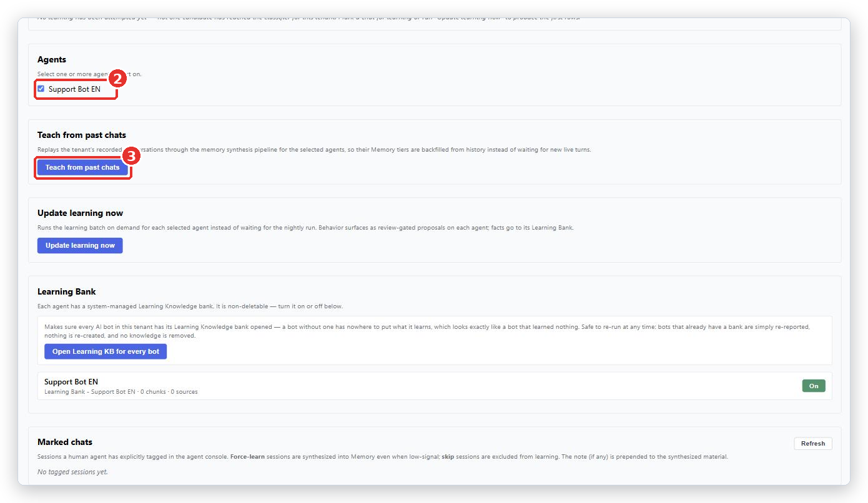The width and height of the screenshot is (868, 503).
Task: Click the Teach from past chats button
Action: tap(82, 167)
